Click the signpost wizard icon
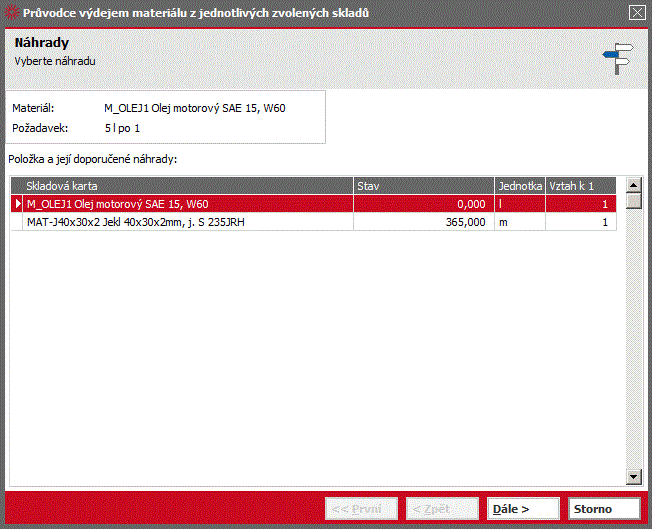The width and height of the screenshot is (652, 529). pos(618,59)
